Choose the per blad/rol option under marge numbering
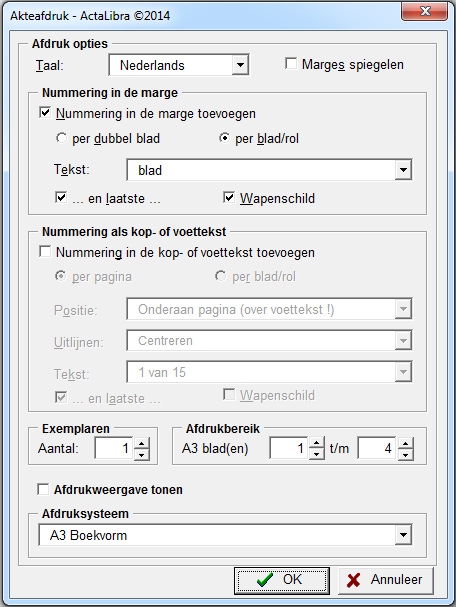The width and height of the screenshot is (456, 607). tap(224, 138)
